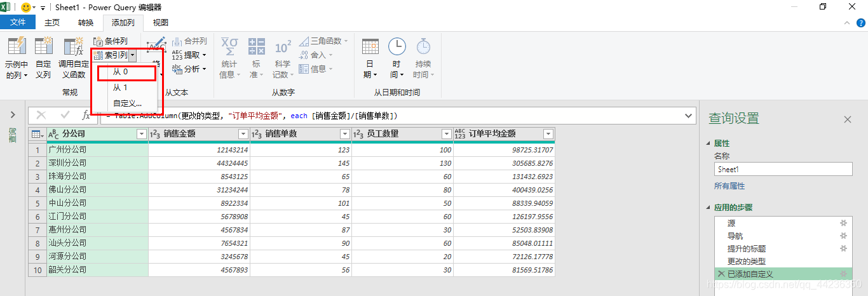
Task: Confirm formula with checkmark icon
Action: coord(64,116)
